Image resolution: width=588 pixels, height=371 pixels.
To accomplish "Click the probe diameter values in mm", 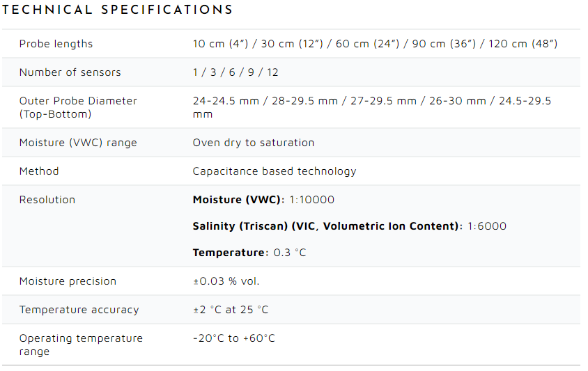I will point(371,107).
